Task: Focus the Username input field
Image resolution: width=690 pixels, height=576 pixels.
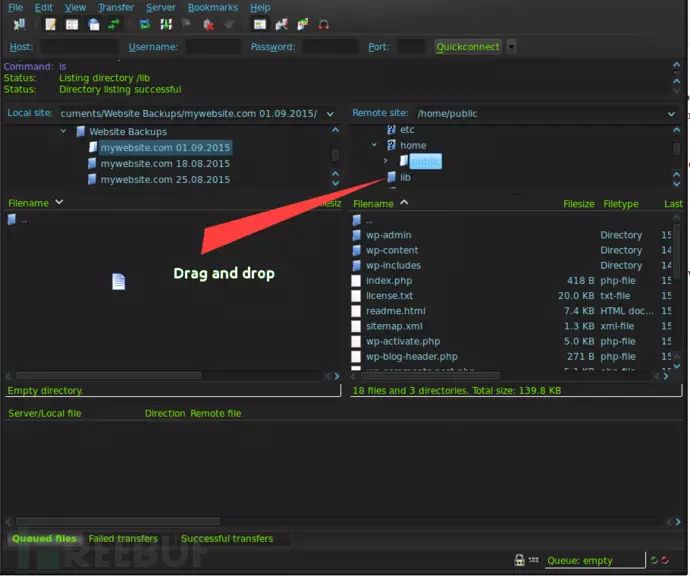Action: click(x=213, y=47)
